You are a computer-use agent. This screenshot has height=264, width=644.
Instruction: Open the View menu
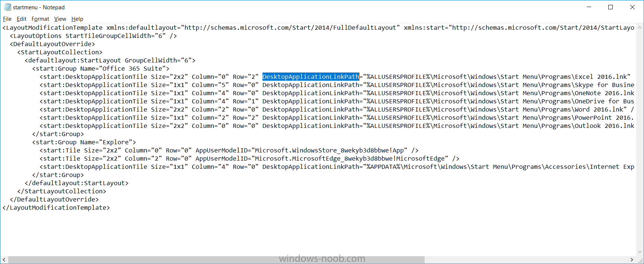pos(60,19)
